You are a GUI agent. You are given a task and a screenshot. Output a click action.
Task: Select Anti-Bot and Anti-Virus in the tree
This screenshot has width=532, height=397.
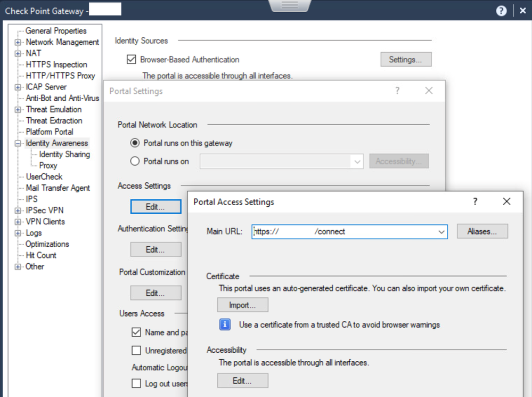(62, 98)
